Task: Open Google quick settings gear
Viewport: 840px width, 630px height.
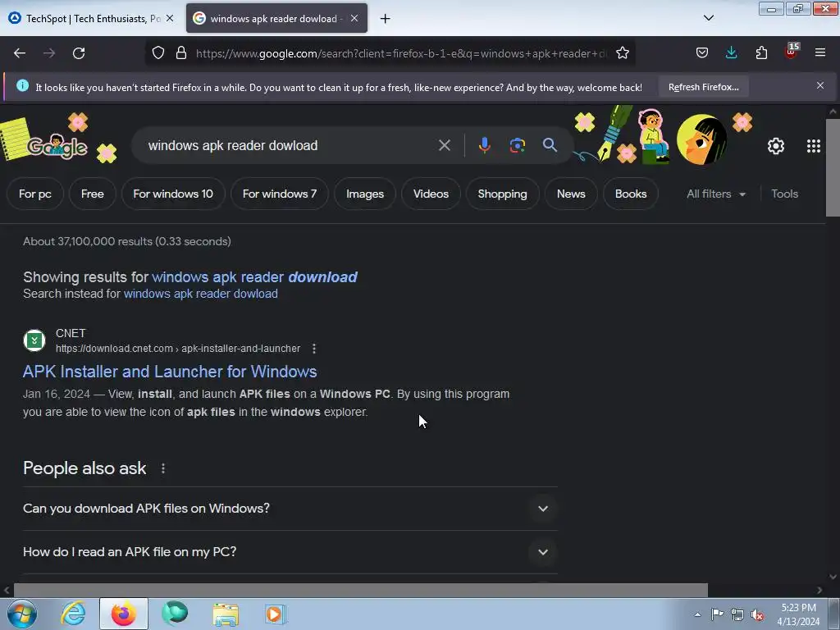Action: tap(776, 146)
